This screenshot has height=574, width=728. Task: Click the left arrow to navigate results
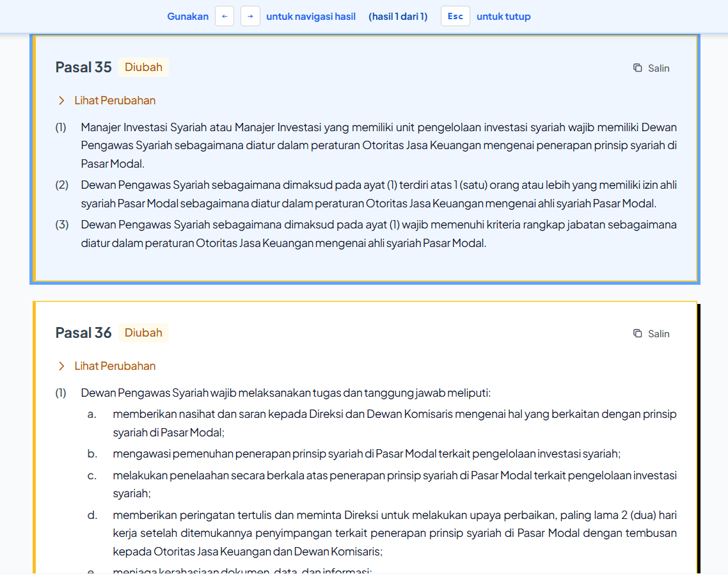coord(224,16)
